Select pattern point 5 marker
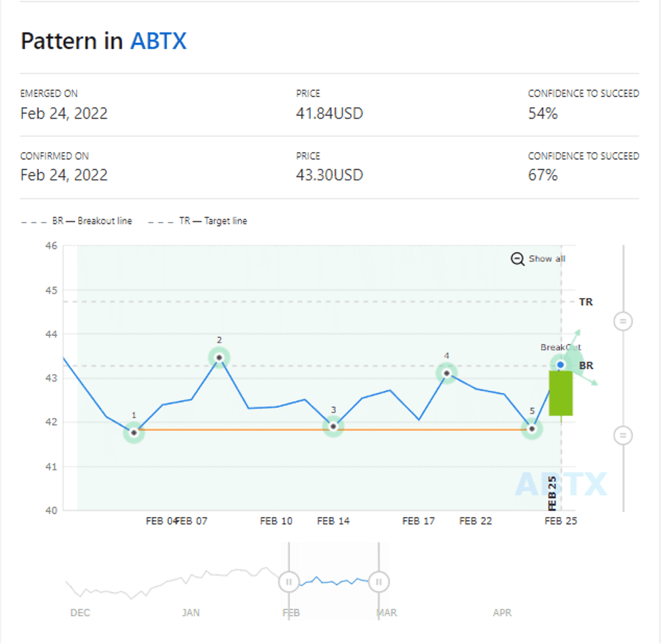 [x=532, y=429]
